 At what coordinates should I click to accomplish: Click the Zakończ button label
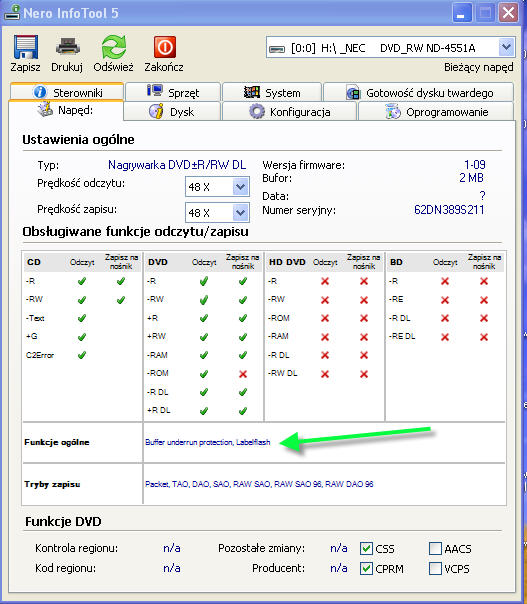(164, 67)
